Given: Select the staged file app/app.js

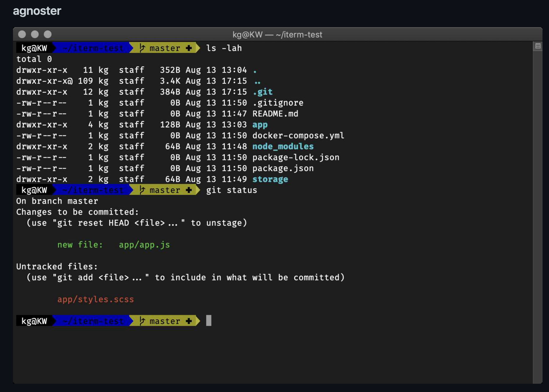Looking at the screenshot, I should point(144,245).
